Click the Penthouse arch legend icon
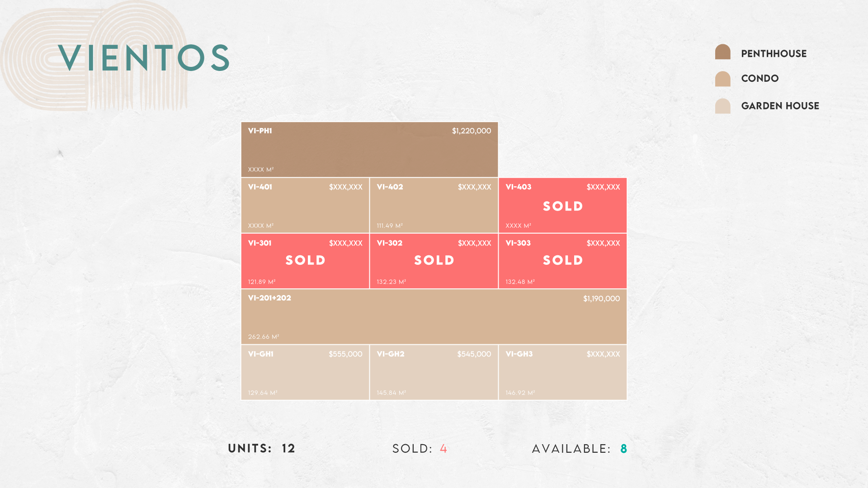The height and width of the screenshot is (488, 868). tap(722, 52)
